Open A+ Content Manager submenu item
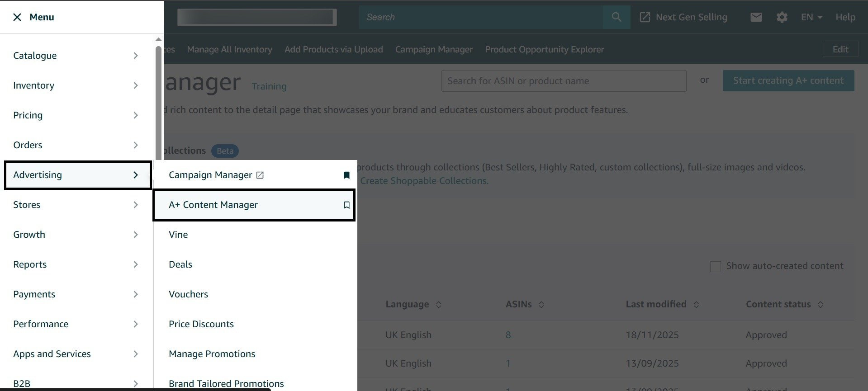The image size is (868, 391). pos(254,205)
